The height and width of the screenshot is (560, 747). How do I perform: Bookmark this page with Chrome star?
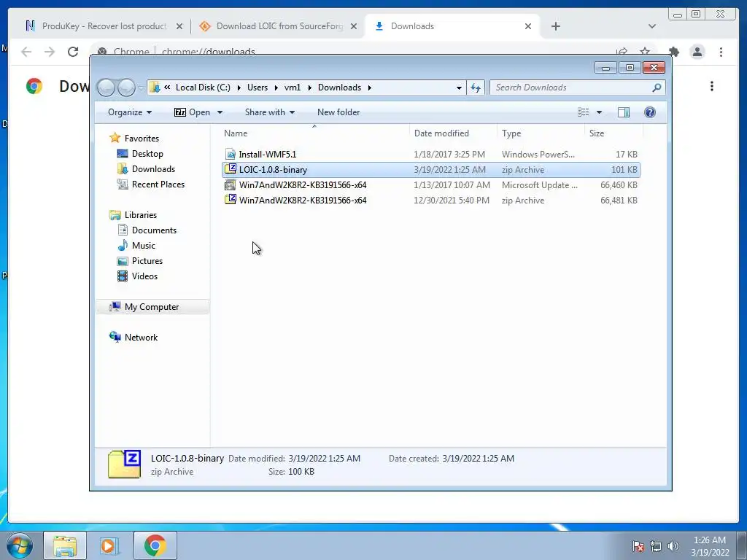pos(645,52)
